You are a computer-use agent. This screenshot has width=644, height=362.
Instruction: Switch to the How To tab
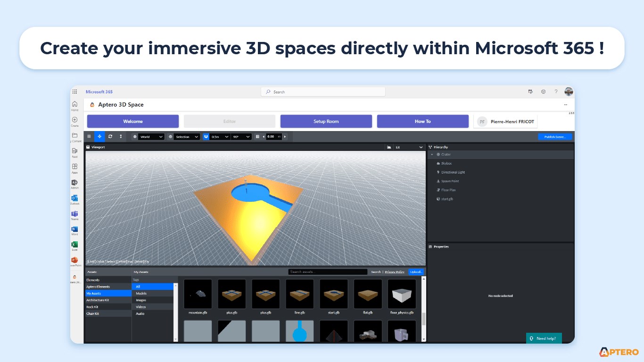(x=423, y=121)
